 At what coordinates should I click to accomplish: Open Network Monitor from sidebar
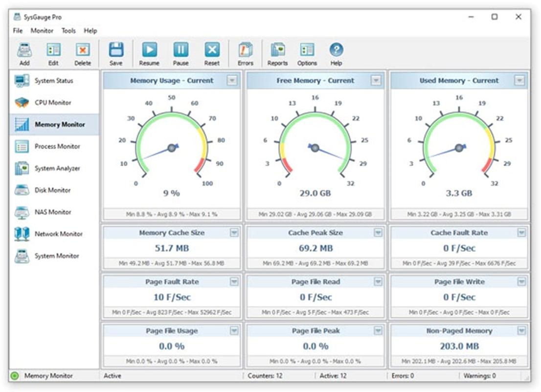tap(54, 234)
